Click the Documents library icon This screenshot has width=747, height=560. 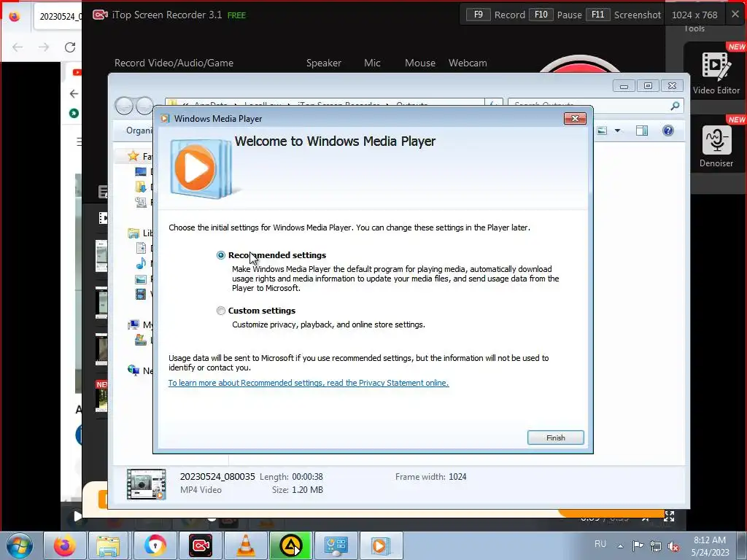pos(141,248)
